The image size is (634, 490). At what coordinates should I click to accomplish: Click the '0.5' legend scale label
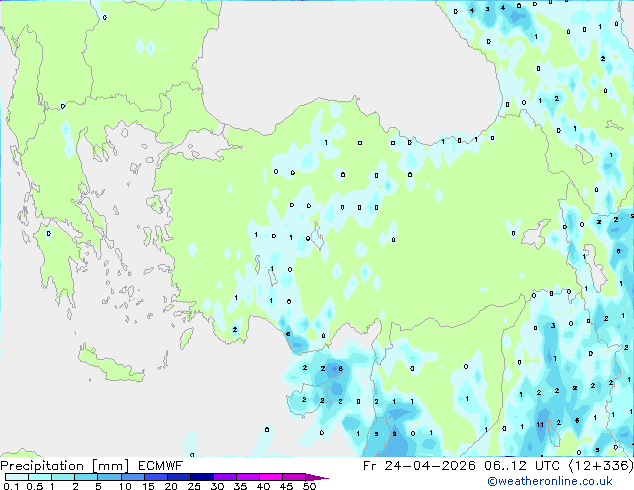point(35,486)
